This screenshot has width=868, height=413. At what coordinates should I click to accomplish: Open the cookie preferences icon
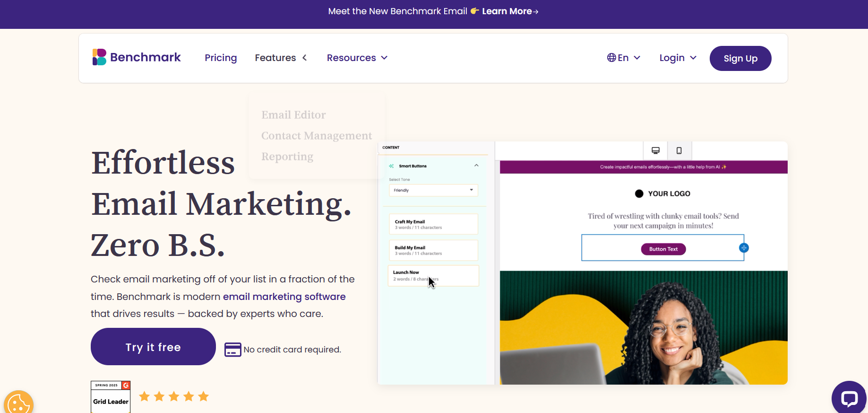click(18, 404)
